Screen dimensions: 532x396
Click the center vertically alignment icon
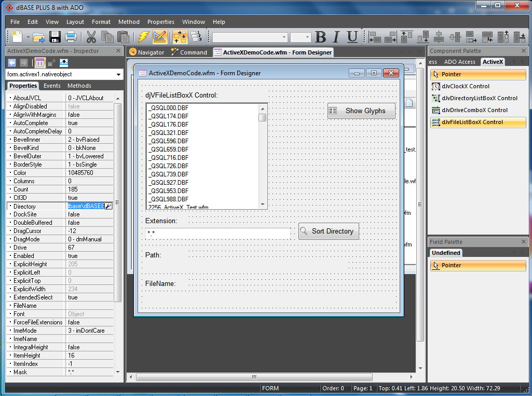pos(455,37)
